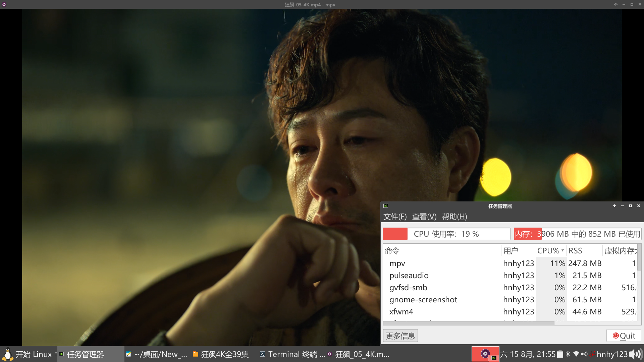Click the Quit button in Task Manager
The image size is (644, 362).
(624, 336)
